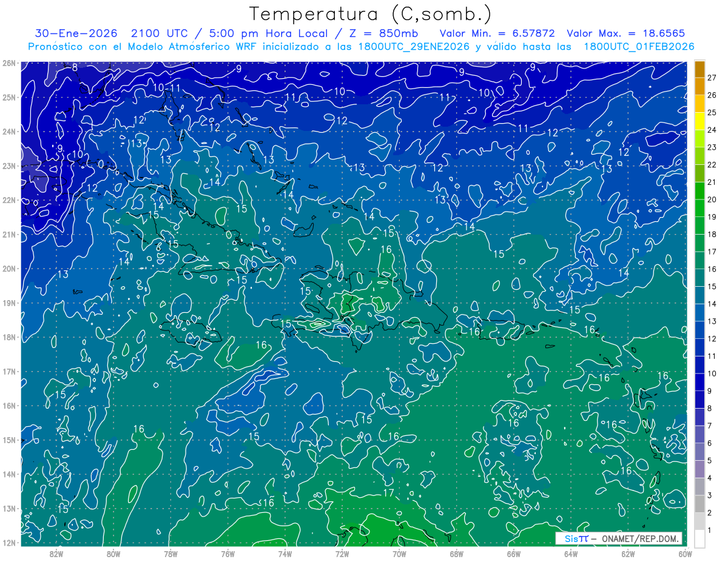Click the 20 label on the color scale

(712, 199)
